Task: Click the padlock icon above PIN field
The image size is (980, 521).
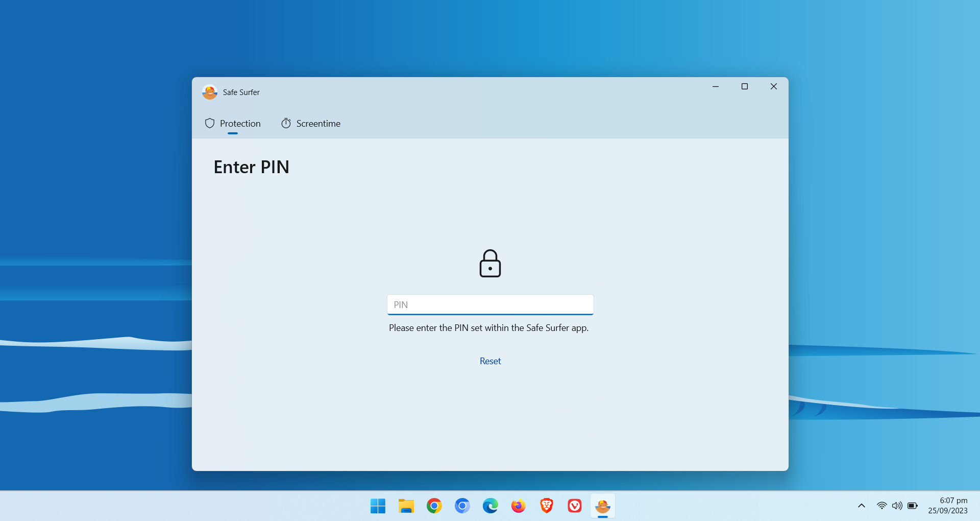Action: click(490, 264)
